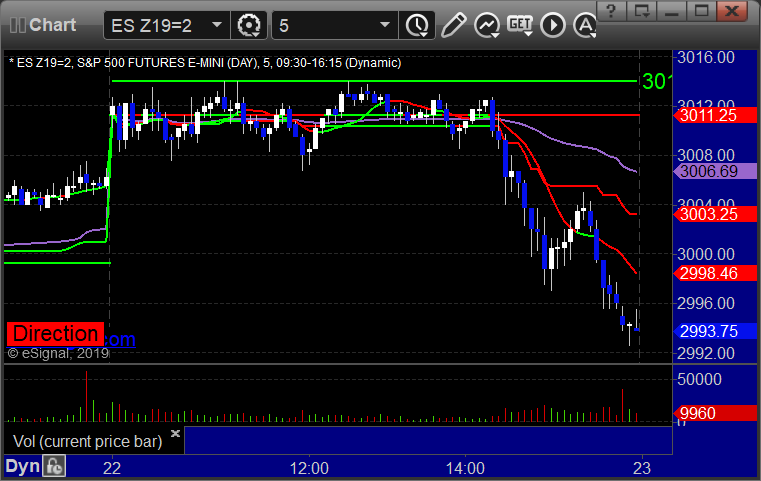The height and width of the screenshot is (481, 761).
Task: Click the Chart window title text
Action: (x=52, y=25)
